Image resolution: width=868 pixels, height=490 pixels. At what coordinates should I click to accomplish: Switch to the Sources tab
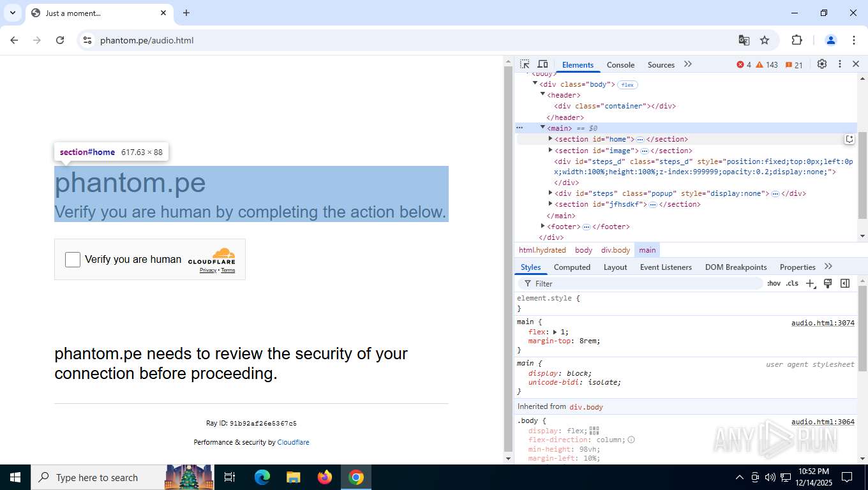(661, 64)
